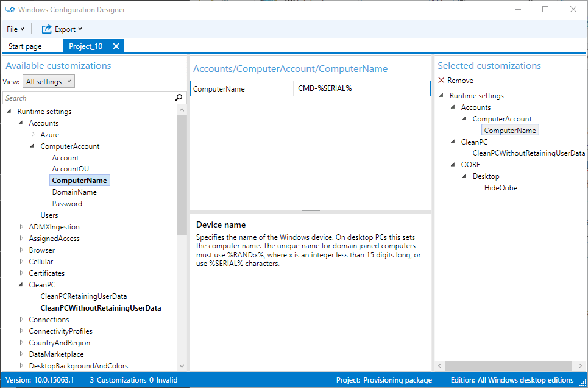
Task: Expand the DesktopBackgroundAndColors node
Action: coord(21,366)
